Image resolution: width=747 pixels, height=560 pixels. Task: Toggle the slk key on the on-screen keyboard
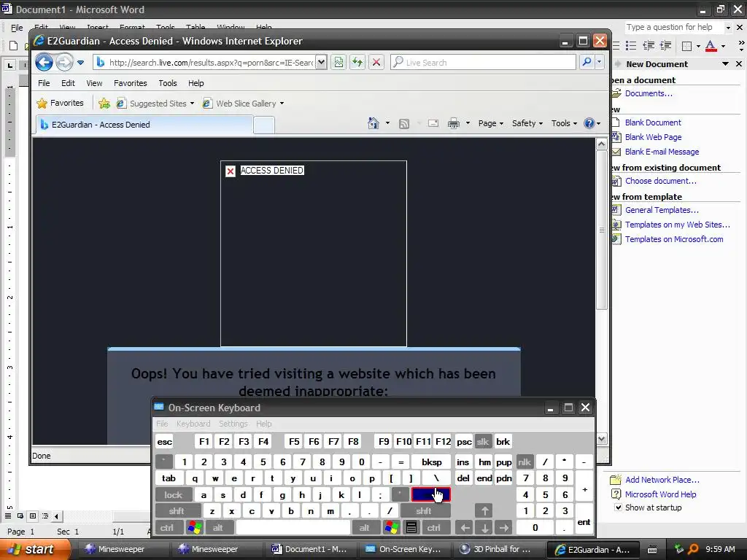(x=483, y=441)
